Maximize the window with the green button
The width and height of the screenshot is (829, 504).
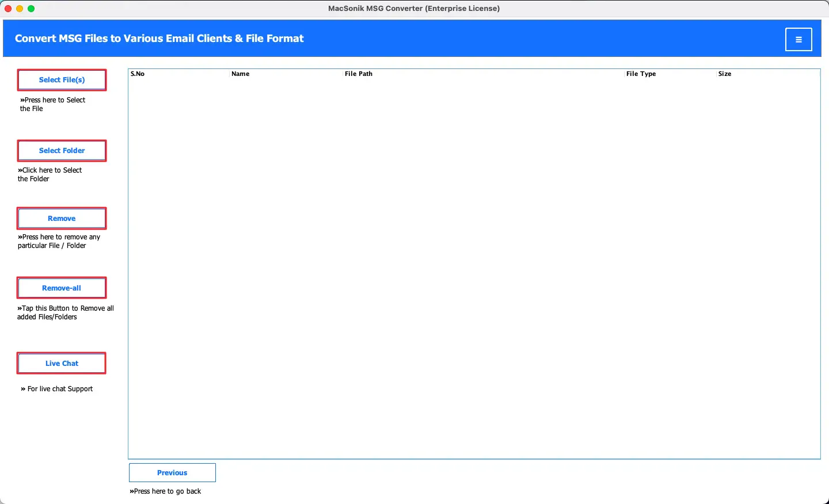tap(31, 9)
